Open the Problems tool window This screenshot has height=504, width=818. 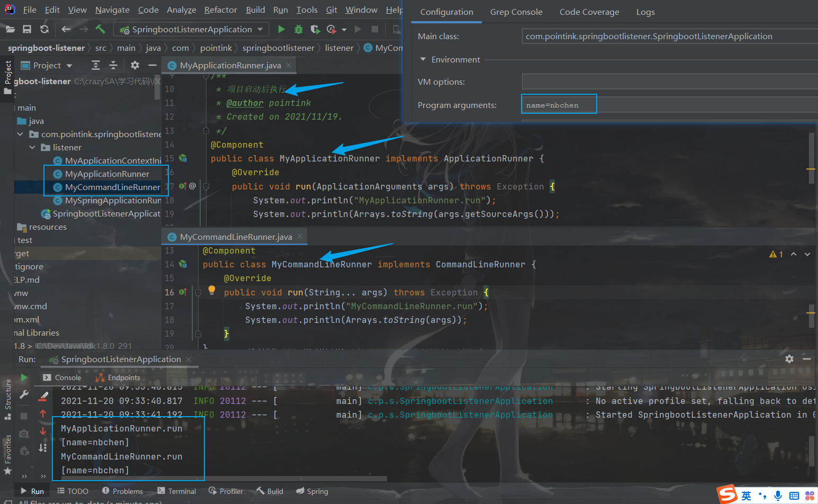click(122, 491)
